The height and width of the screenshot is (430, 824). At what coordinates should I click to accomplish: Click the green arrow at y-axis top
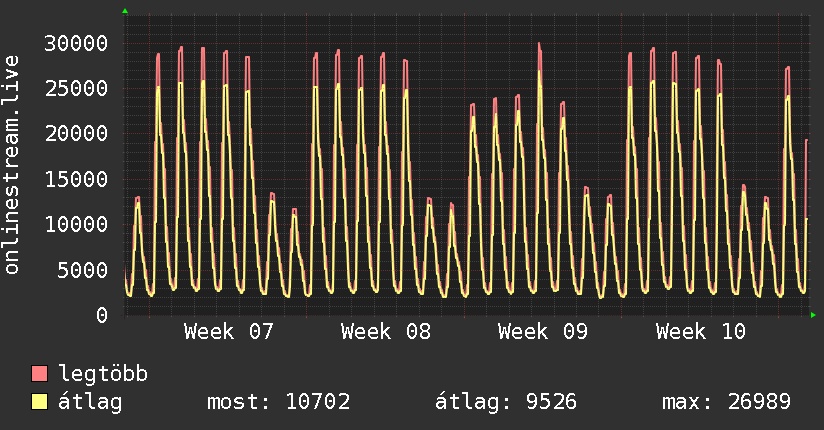click(125, 11)
